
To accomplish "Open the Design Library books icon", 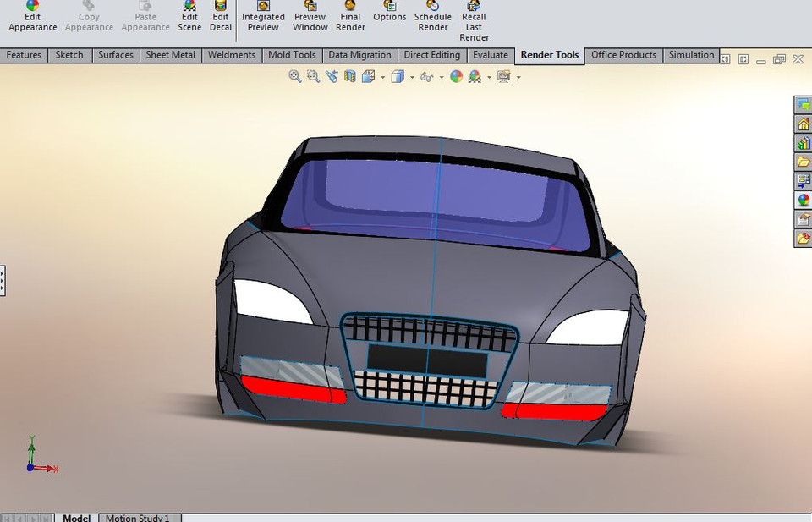I will (x=804, y=143).
